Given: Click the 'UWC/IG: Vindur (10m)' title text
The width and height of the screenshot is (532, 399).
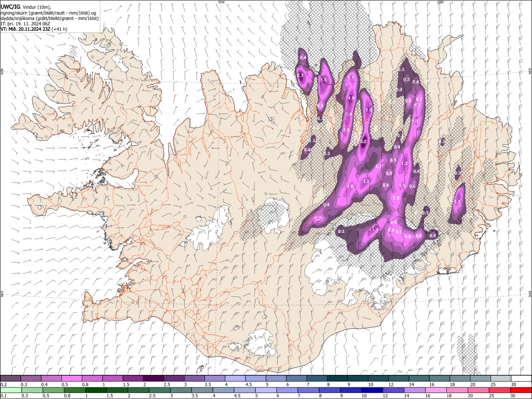Looking at the screenshot, I should tap(25, 7).
